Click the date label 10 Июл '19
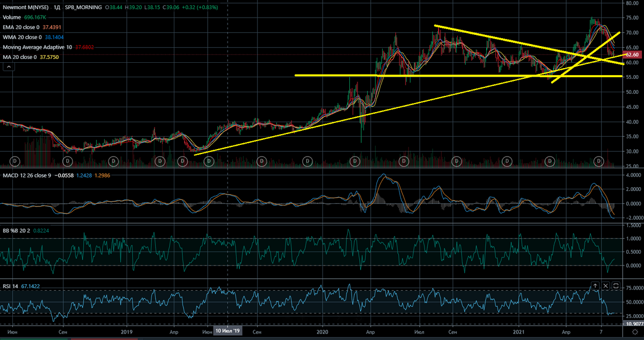The width and height of the screenshot is (644, 340). tap(229, 332)
